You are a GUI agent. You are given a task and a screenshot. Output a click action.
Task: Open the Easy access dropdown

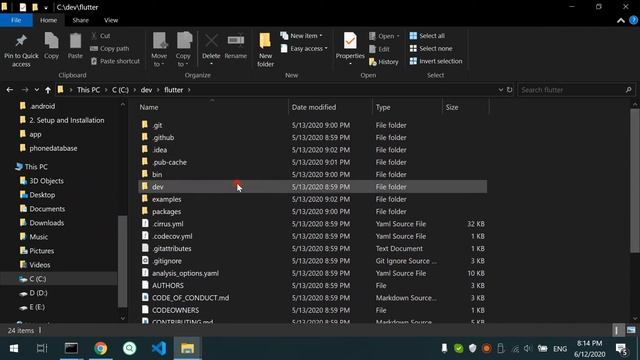pos(304,49)
